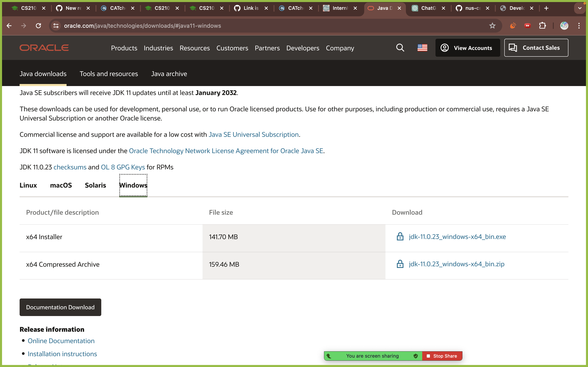Click the Documentation Download button
Image resolution: width=588 pixels, height=367 pixels.
pos(60,307)
